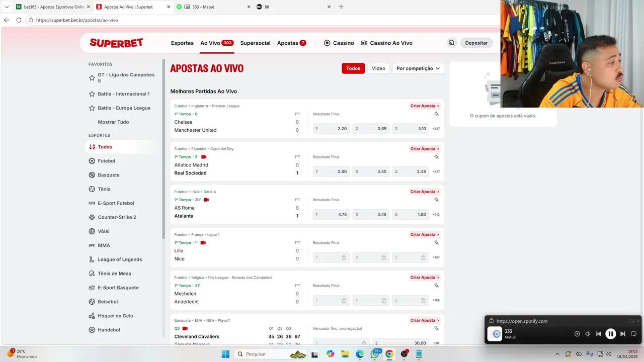This screenshot has width=644, height=362.
Task: Select Basquete sport icon
Action: [x=92, y=175]
